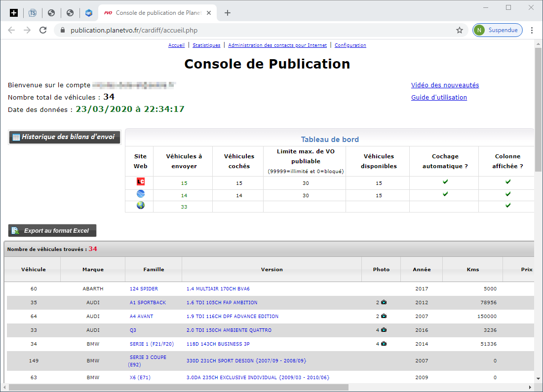Click 15 véhicules à envoyer value
This screenshot has height=392, width=543.
pyautogui.click(x=184, y=183)
